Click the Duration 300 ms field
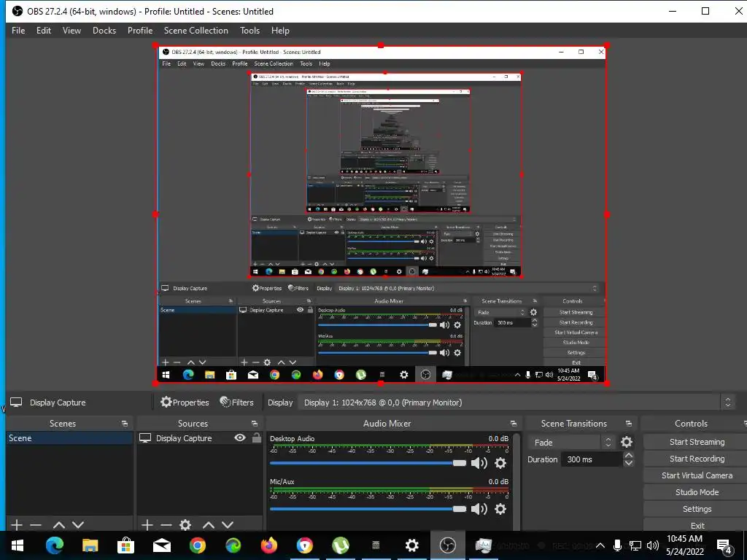The height and width of the screenshot is (560, 747). click(593, 459)
